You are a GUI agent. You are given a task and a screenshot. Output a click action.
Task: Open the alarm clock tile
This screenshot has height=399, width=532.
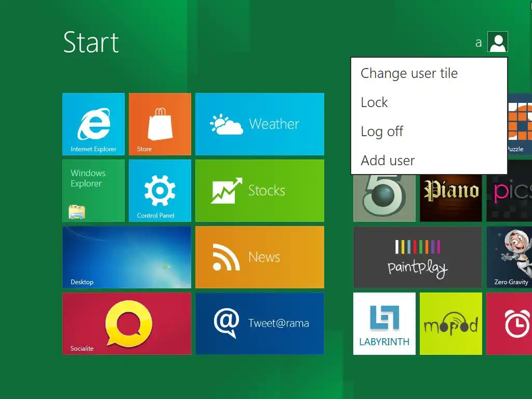[509, 323]
